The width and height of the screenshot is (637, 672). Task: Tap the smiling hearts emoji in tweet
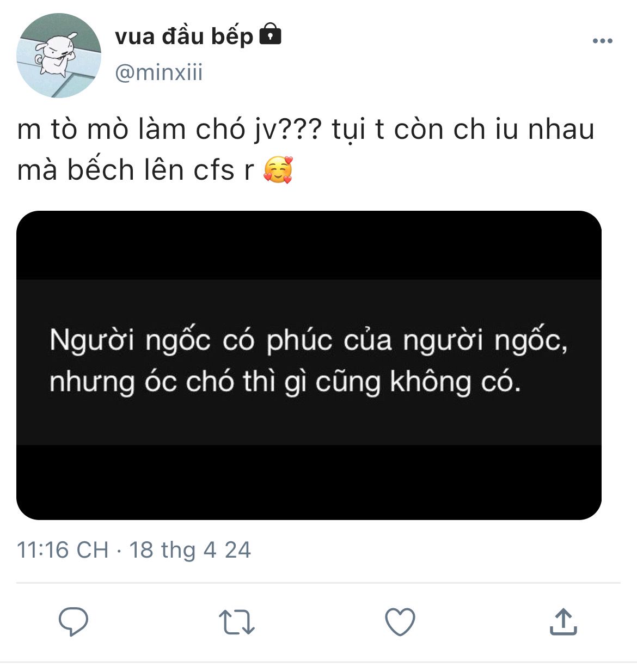[x=278, y=169]
